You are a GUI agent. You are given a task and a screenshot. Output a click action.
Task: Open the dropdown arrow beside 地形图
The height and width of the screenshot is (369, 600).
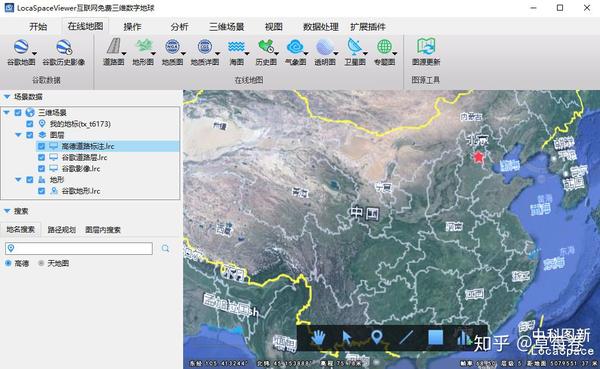153,53
